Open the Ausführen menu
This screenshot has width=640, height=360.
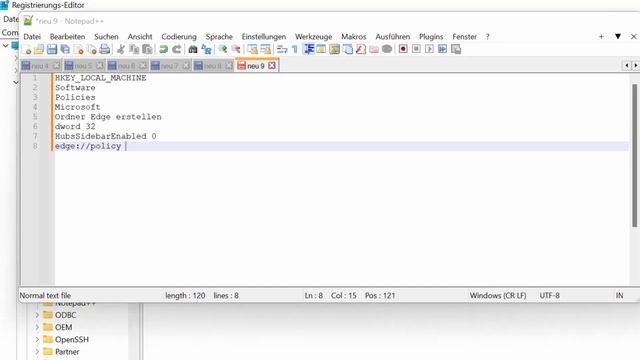(x=393, y=37)
